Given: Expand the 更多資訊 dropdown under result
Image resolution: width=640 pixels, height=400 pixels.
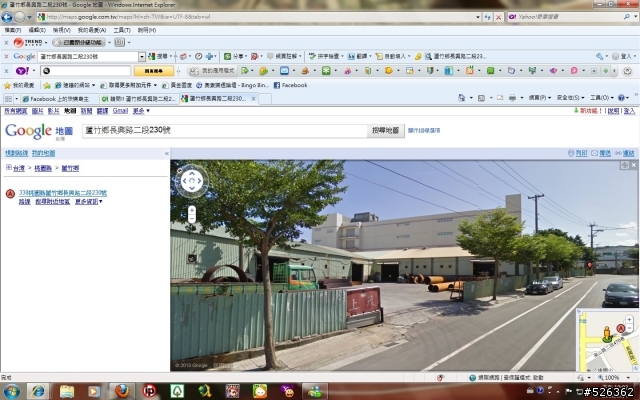Looking at the screenshot, I should click(89, 202).
